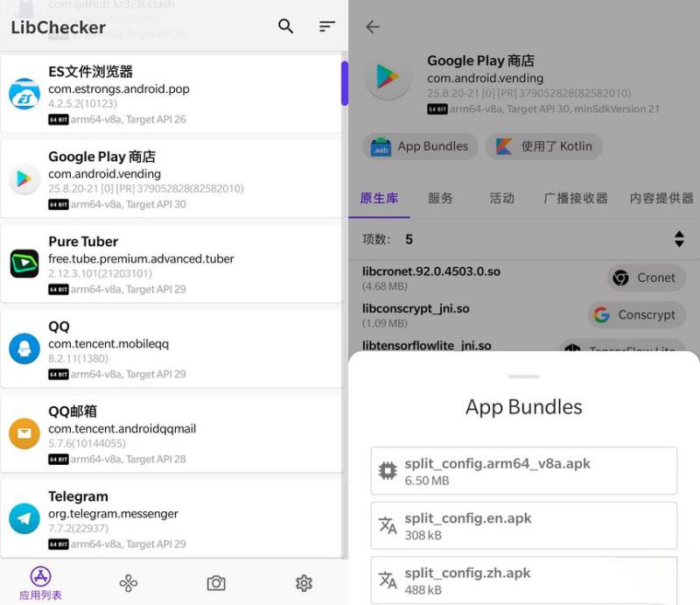Tap the 使用了 Kotlin chip

coord(544,146)
